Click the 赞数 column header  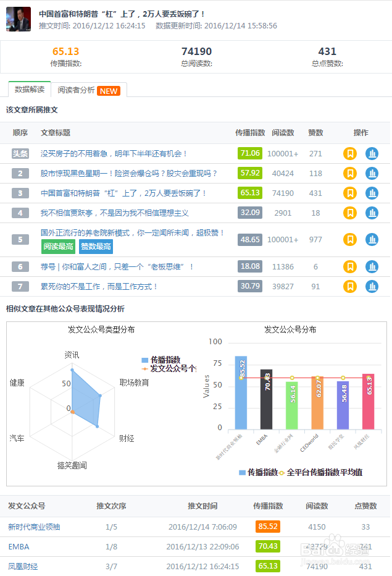(x=315, y=133)
